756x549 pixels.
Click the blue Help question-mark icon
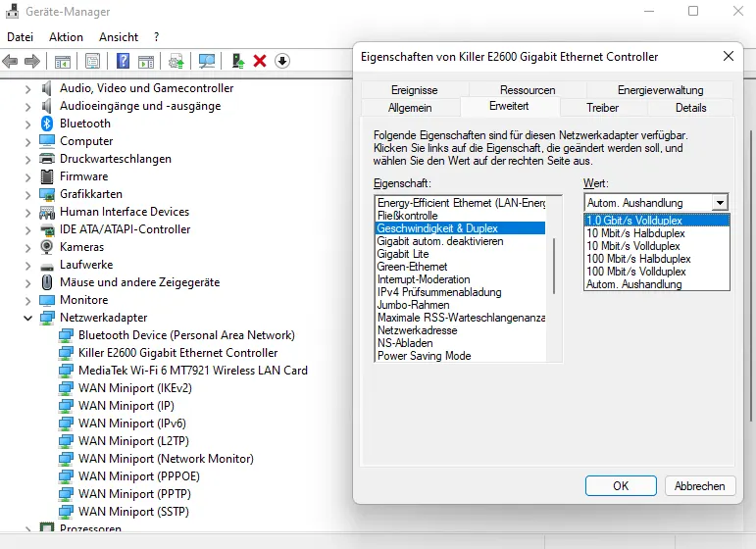coord(124,61)
